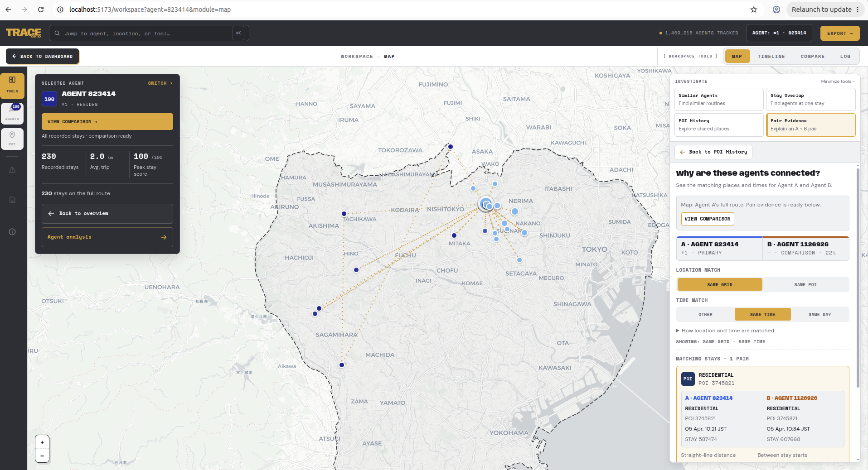Open the Switch agent dropdown
The height and width of the screenshot is (470, 868).
(160, 83)
